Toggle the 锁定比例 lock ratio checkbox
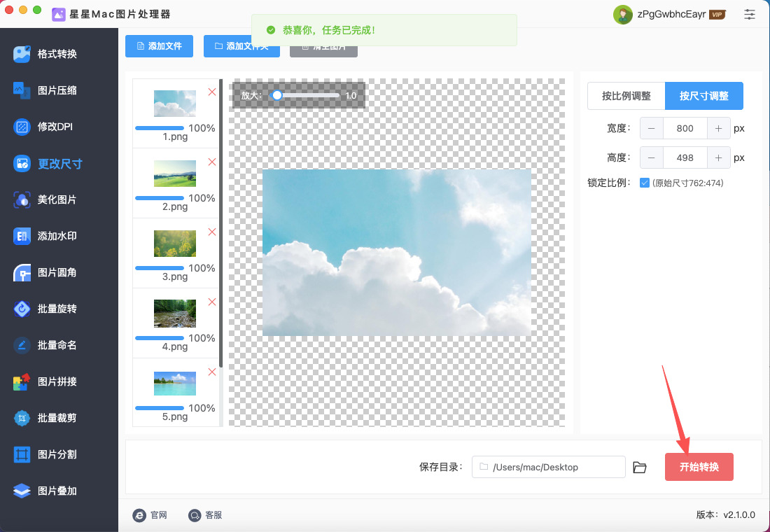 pyautogui.click(x=645, y=183)
